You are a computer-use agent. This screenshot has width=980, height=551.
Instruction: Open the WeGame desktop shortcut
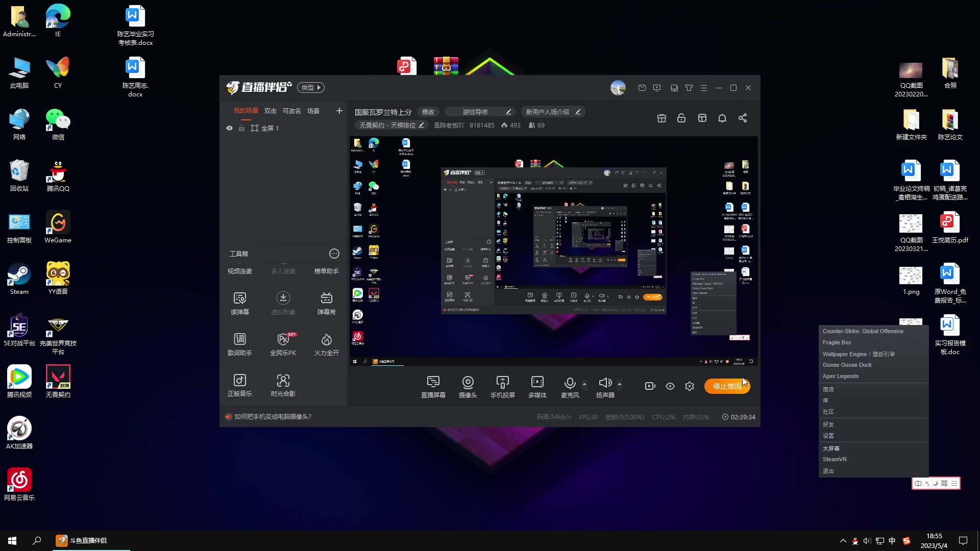58,227
